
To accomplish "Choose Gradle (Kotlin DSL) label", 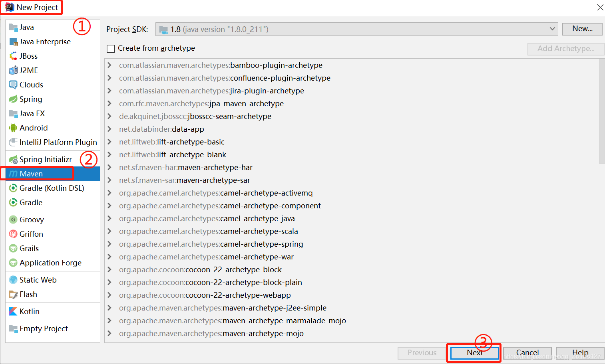I will [x=52, y=188].
